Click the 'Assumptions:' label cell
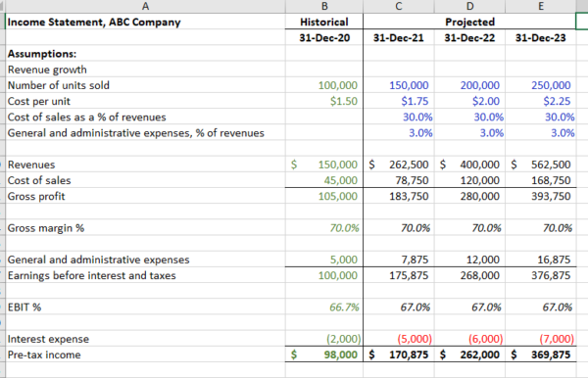 (145, 54)
